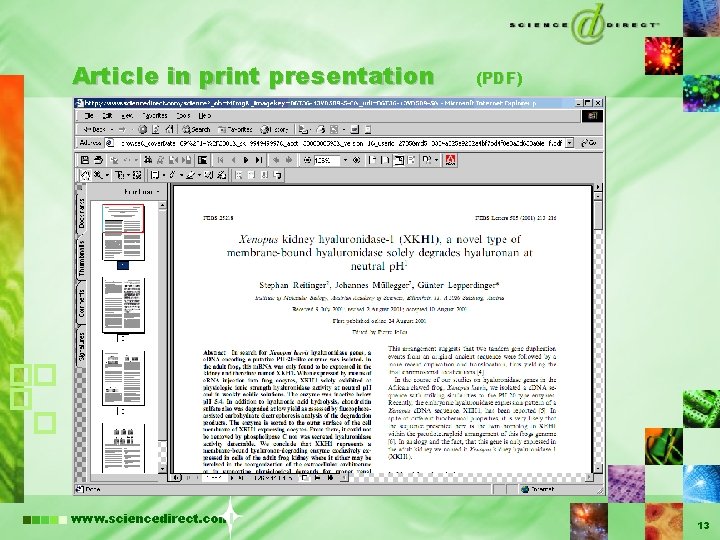This screenshot has height=540, width=720.
Task: Expand the Text Select tool dropdown
Action: [x=129, y=175]
